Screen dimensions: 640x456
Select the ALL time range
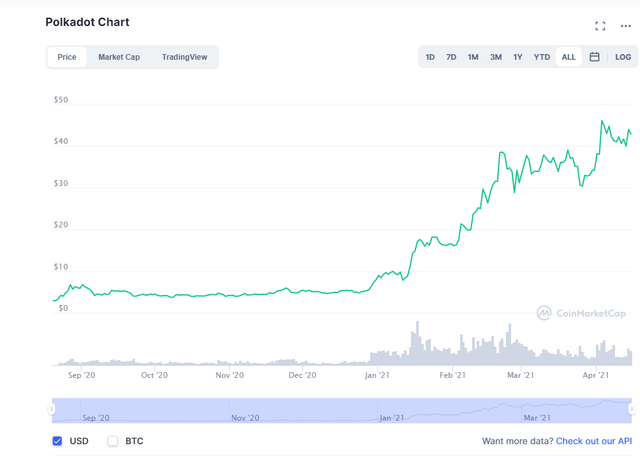pos(569,57)
